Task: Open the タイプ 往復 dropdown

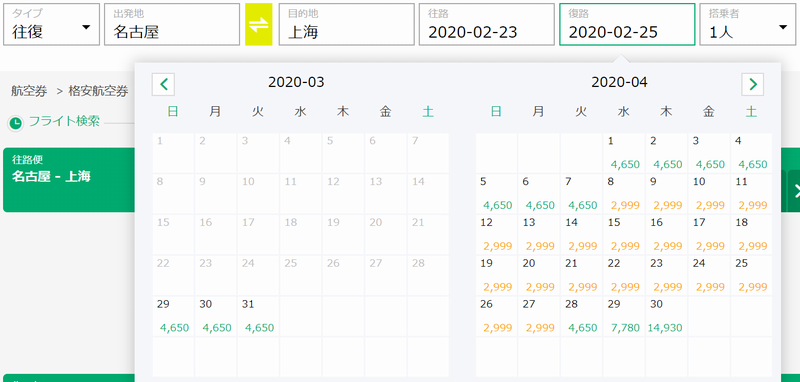Action: pyautogui.click(x=52, y=24)
